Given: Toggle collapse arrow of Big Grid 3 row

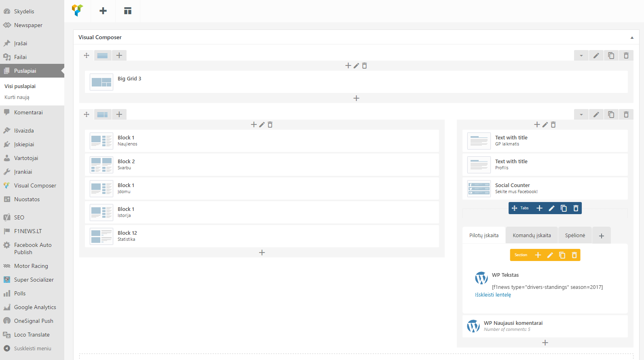Looking at the screenshot, I should (581, 56).
